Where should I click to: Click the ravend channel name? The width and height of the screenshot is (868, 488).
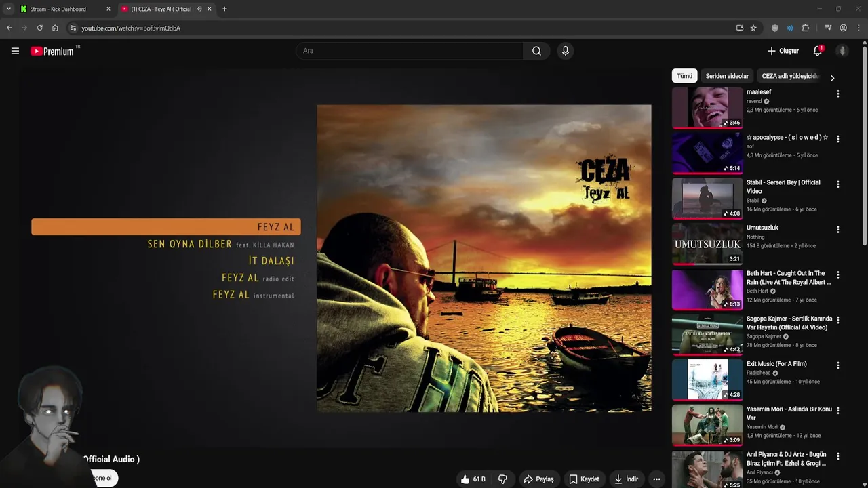pyautogui.click(x=754, y=101)
